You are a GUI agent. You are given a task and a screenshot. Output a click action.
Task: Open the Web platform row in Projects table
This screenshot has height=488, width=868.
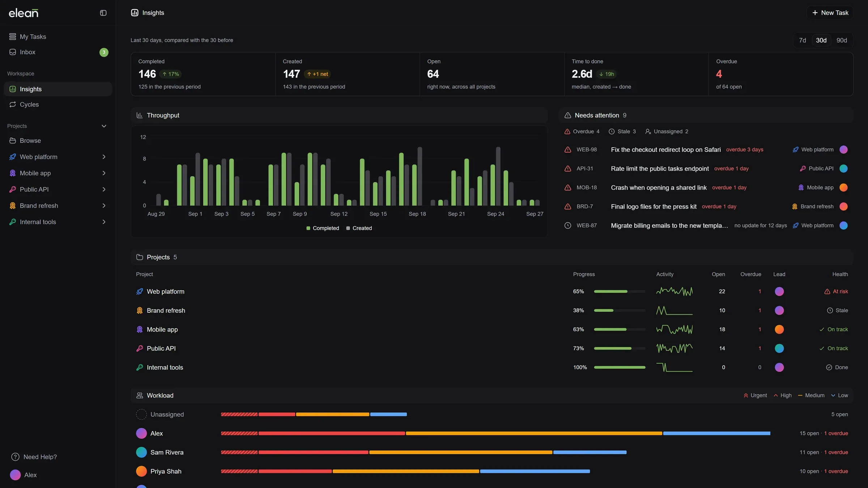492,291
